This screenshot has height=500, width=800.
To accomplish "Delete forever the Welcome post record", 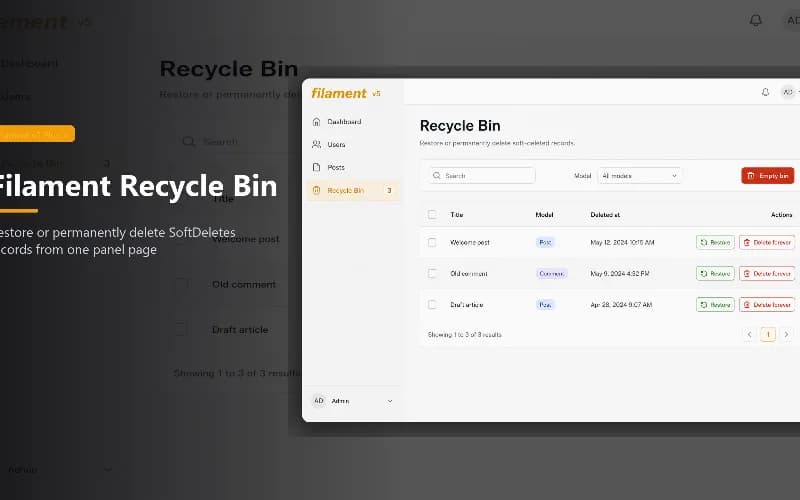I will point(767,242).
